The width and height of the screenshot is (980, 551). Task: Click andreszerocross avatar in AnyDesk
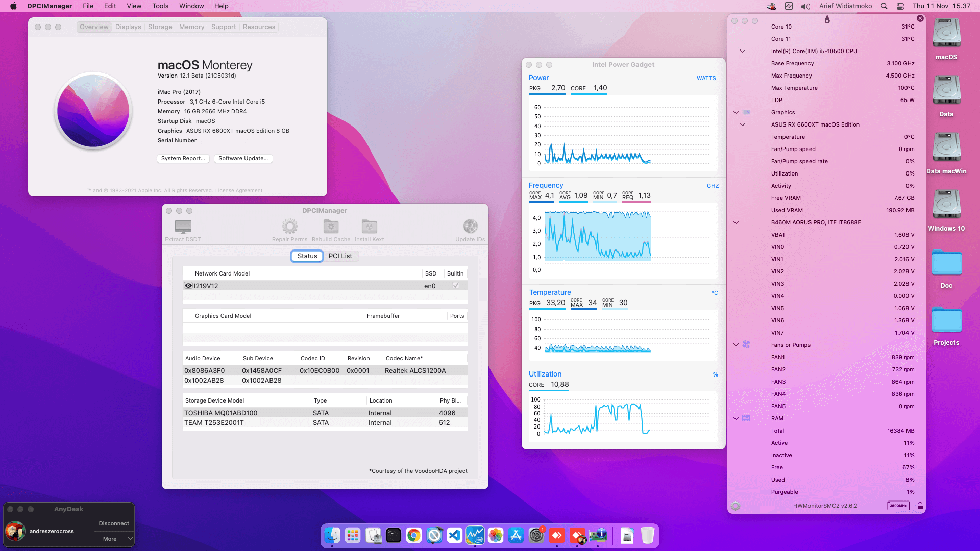point(15,531)
